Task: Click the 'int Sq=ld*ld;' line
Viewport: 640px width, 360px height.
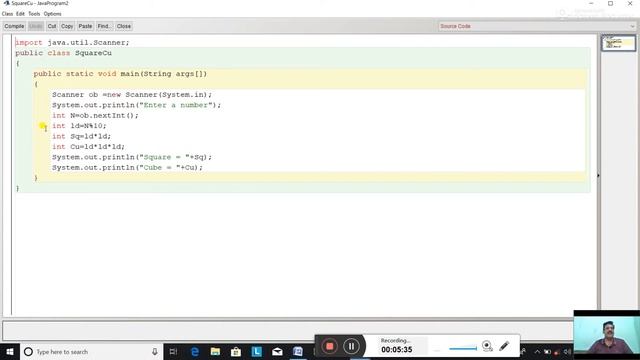Action: coord(81,136)
